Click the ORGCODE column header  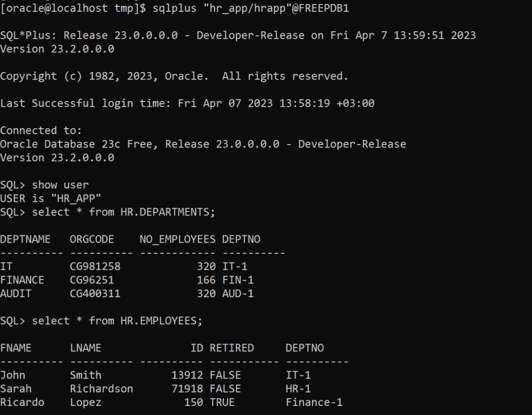click(x=92, y=239)
